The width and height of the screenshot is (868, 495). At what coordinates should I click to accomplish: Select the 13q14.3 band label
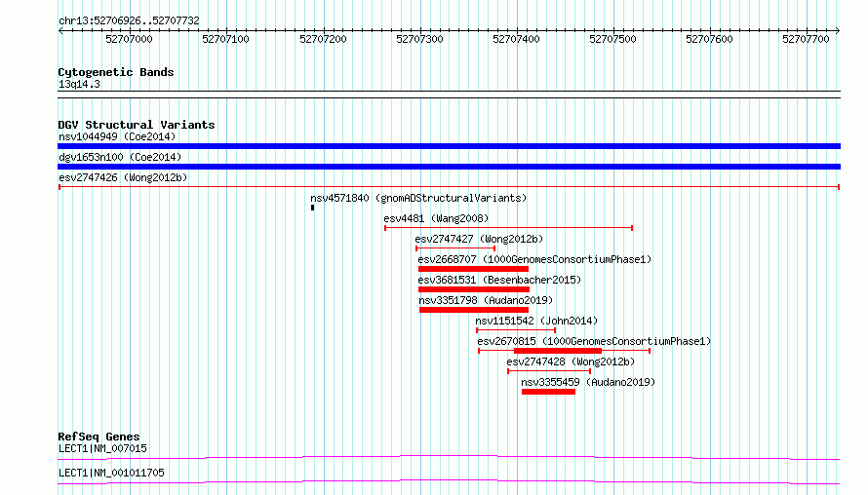click(79, 84)
